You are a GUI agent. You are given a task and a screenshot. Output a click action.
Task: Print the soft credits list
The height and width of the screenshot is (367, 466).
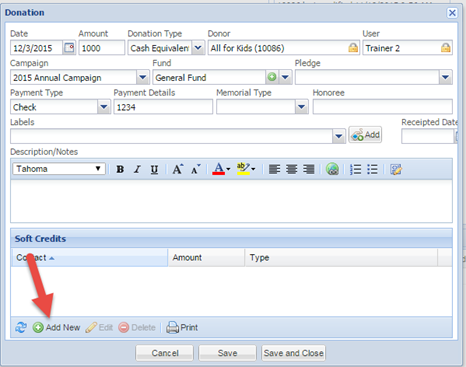[182, 328]
